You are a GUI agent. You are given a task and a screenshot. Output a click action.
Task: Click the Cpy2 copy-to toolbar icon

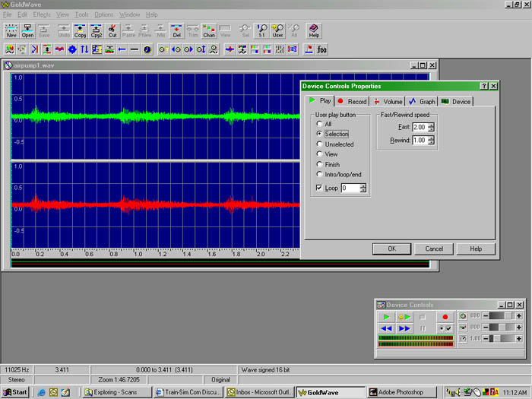[97, 30]
